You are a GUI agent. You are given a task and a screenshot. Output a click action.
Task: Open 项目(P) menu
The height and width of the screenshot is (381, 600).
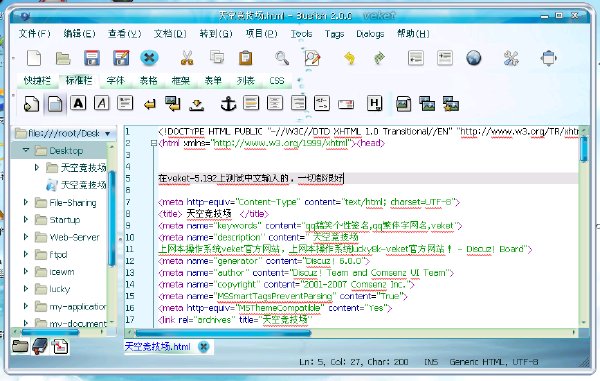pyautogui.click(x=261, y=34)
